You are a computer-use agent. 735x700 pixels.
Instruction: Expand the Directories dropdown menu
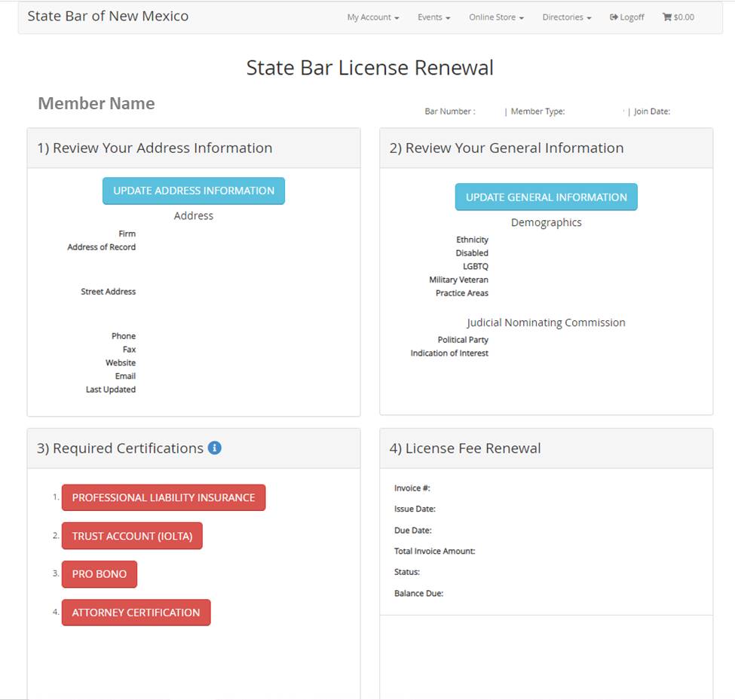coord(567,17)
